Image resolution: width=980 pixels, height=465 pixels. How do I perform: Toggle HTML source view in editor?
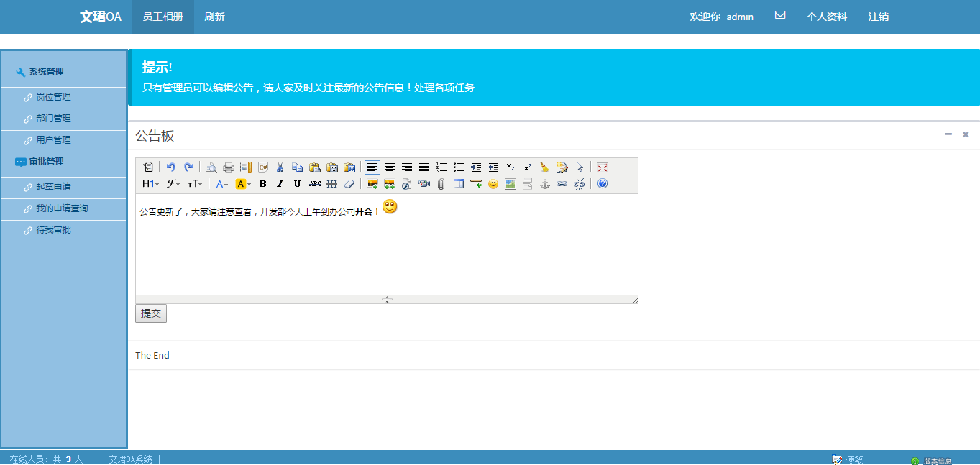pyautogui.click(x=148, y=167)
